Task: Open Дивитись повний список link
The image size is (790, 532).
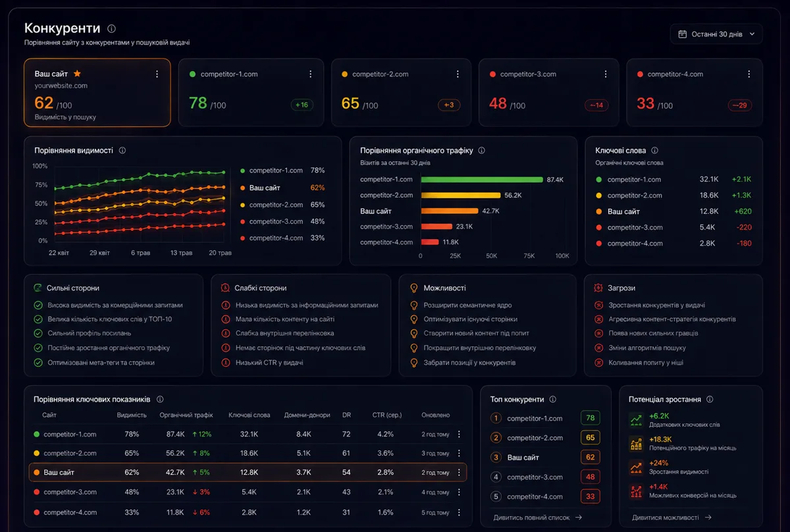Action: 538,518
